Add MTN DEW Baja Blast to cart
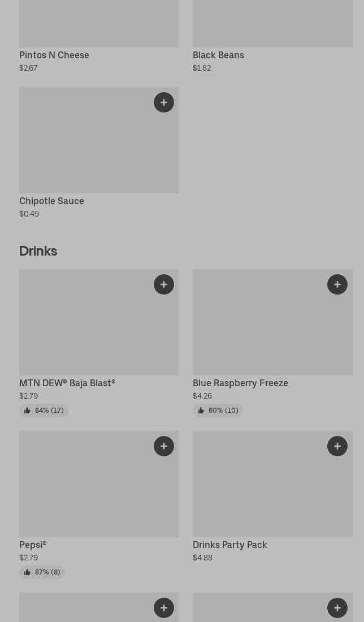 (164, 284)
